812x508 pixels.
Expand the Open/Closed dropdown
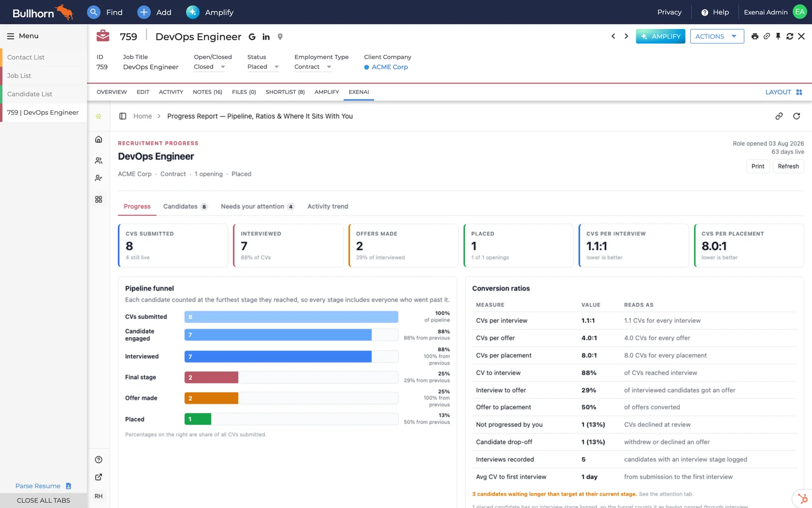210,67
